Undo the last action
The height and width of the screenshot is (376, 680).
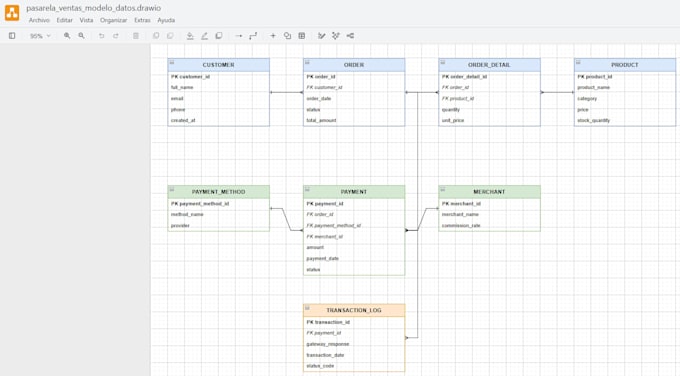click(101, 36)
